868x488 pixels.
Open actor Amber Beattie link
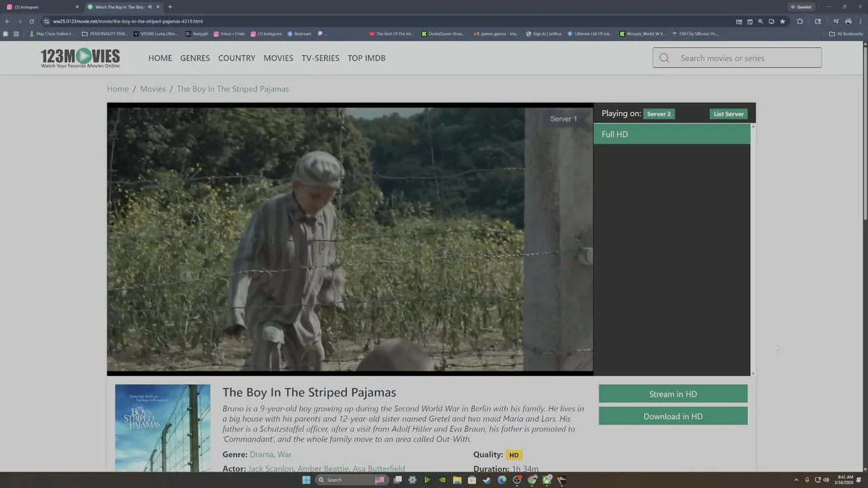point(323,468)
